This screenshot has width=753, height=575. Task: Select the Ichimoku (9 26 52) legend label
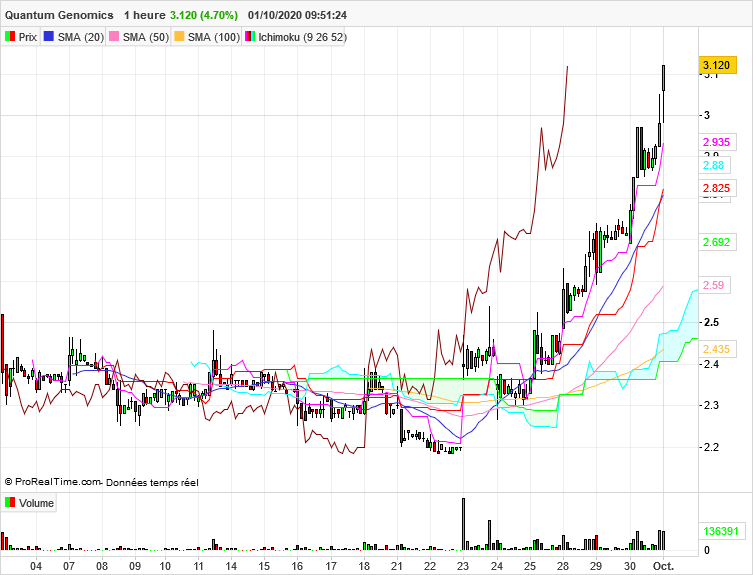coord(302,37)
